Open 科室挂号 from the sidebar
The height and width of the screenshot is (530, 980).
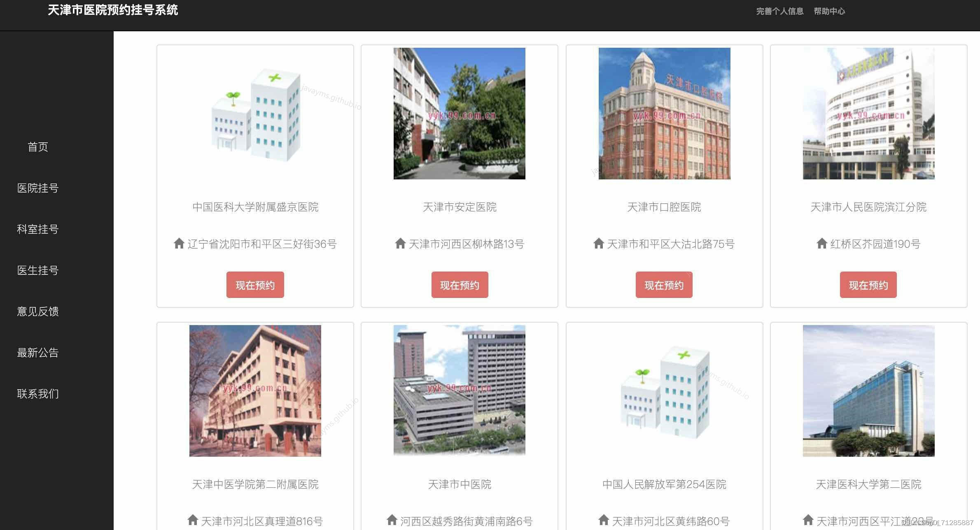[38, 229]
